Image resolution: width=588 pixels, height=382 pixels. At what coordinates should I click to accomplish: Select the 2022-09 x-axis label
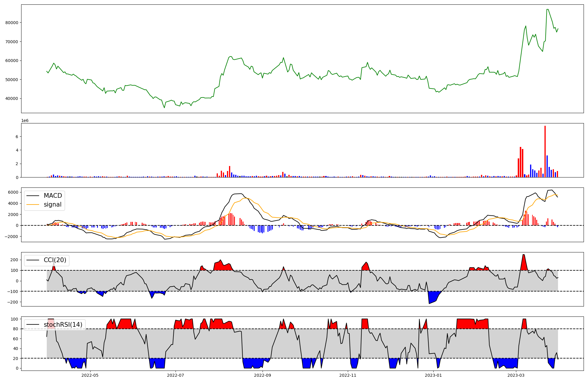(262, 375)
